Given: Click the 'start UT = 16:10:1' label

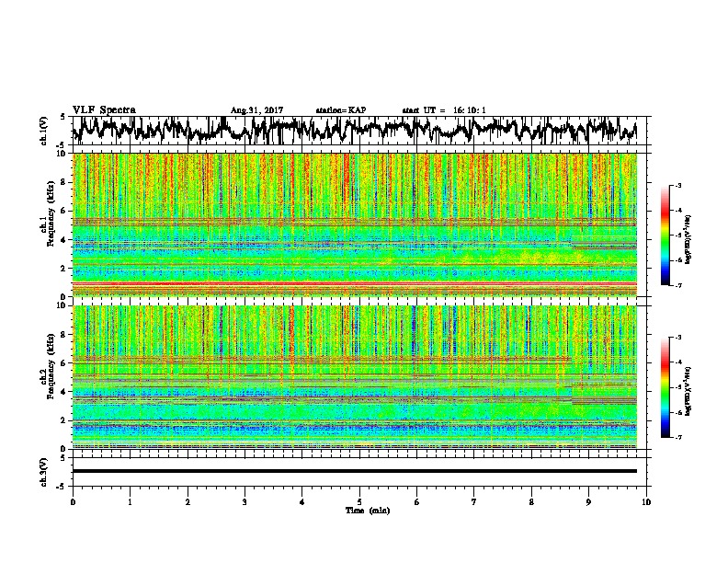Looking at the screenshot, I should 444,110.
